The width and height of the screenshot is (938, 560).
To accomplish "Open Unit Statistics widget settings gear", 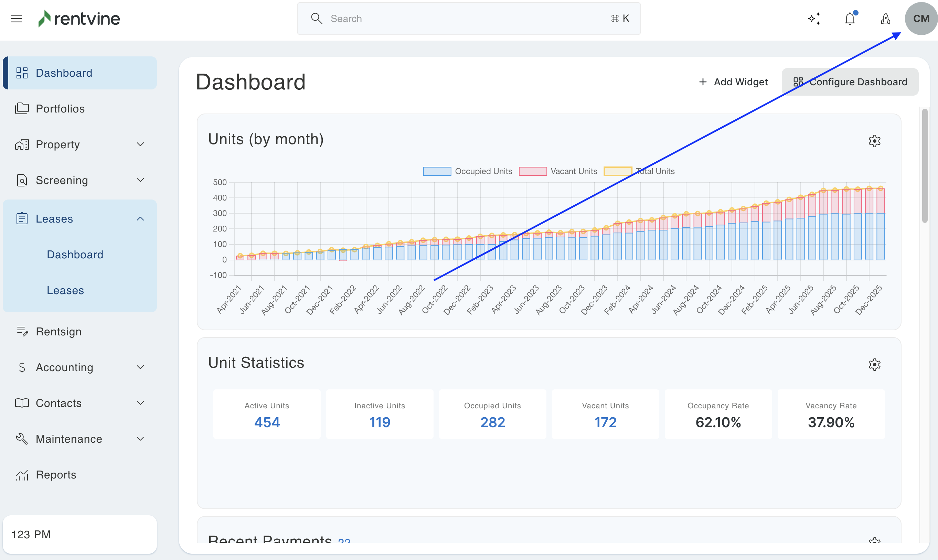I will coord(874,365).
